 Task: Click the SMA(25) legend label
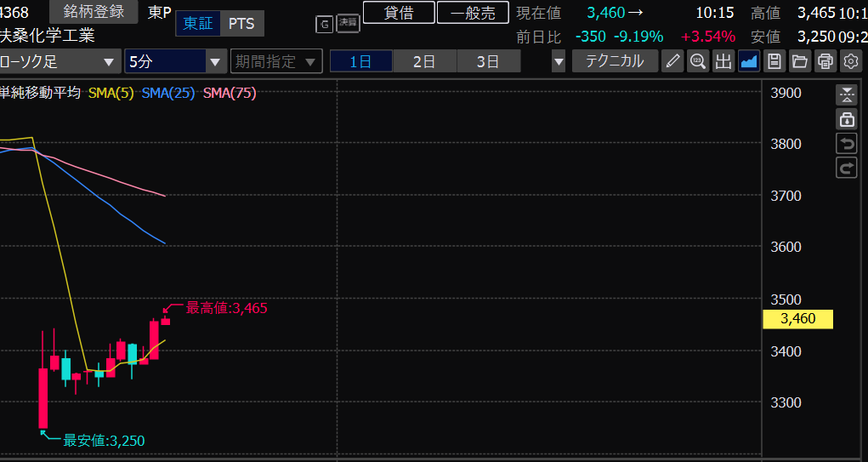pos(168,93)
